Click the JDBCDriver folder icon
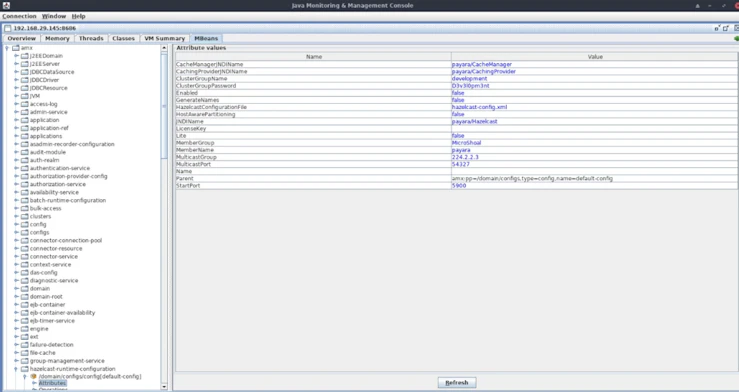 click(x=25, y=80)
